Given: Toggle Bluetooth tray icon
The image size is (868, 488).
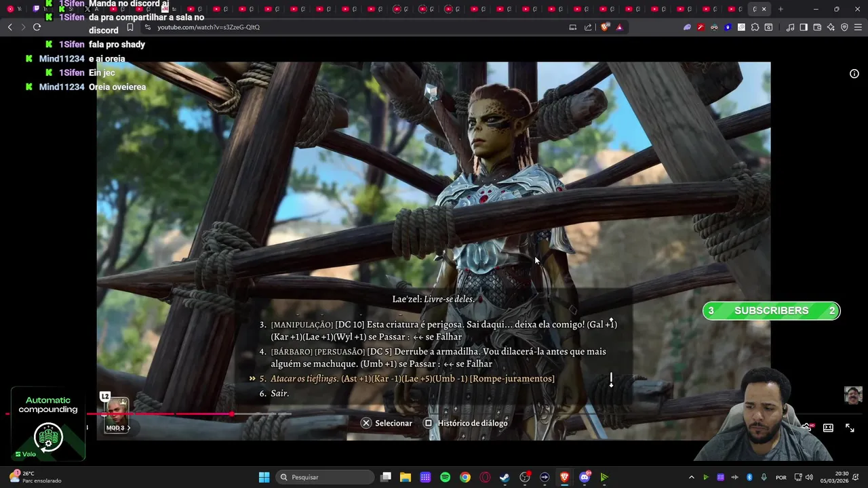Looking at the screenshot, I should [x=749, y=477].
